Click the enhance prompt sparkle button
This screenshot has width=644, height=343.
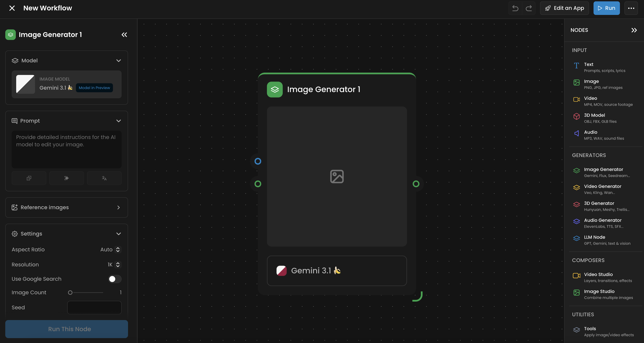(66, 178)
